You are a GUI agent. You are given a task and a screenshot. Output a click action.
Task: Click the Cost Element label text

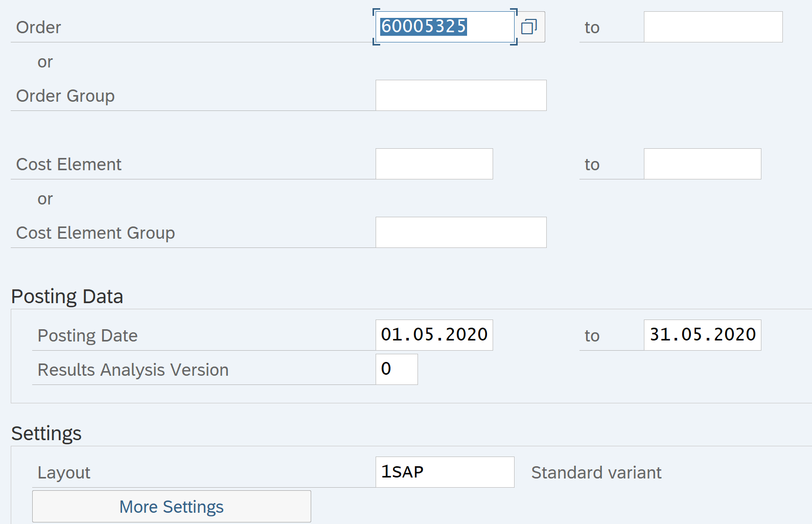click(x=68, y=165)
